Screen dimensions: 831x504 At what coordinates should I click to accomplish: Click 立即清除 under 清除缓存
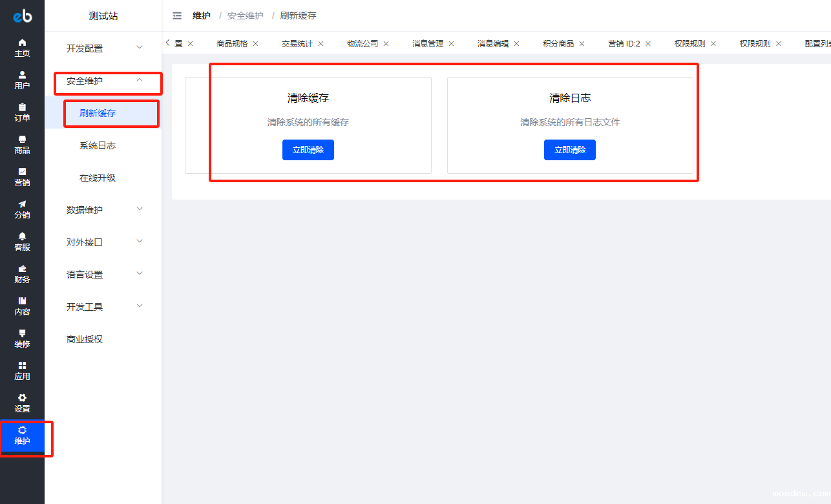(308, 150)
